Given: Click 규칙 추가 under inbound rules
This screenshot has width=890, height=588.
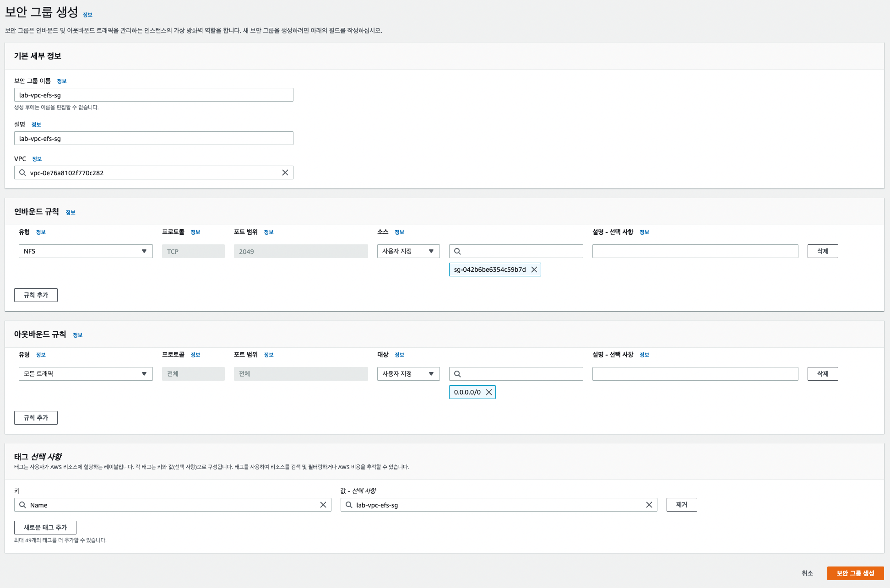Looking at the screenshot, I should [x=36, y=295].
